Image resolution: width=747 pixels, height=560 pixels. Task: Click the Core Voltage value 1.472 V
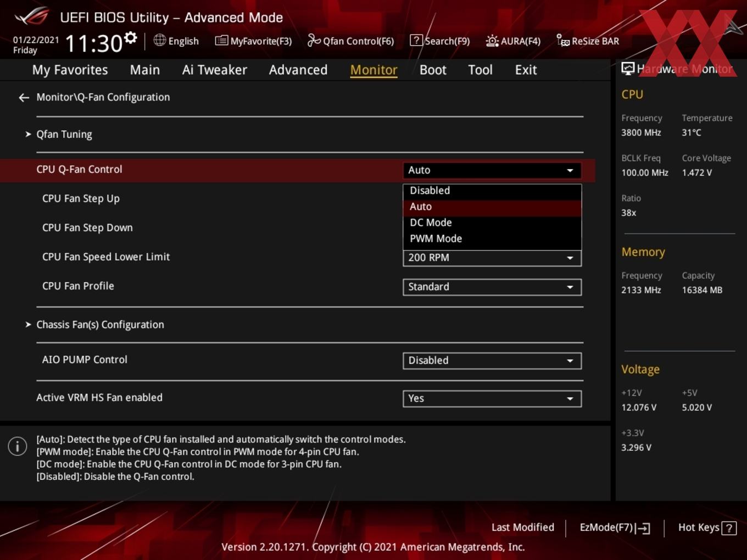[x=697, y=172]
